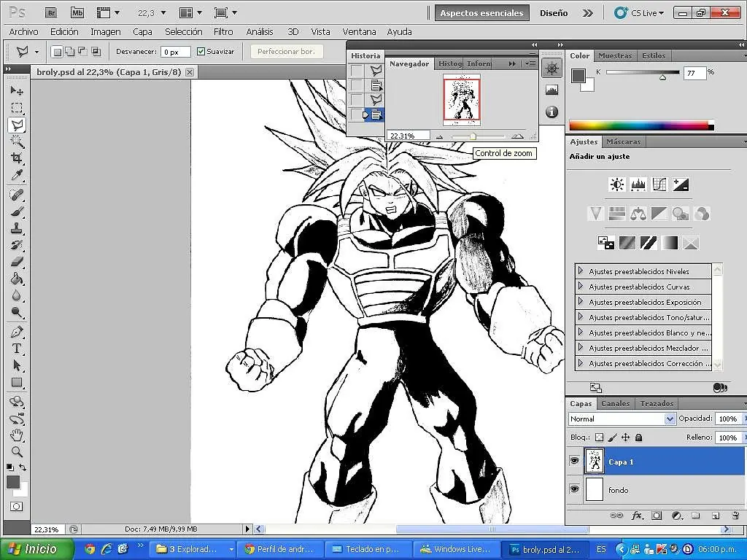Expand Ajustes preestablecidos Tono/saturación
This screenshot has height=560, width=747.
point(580,316)
